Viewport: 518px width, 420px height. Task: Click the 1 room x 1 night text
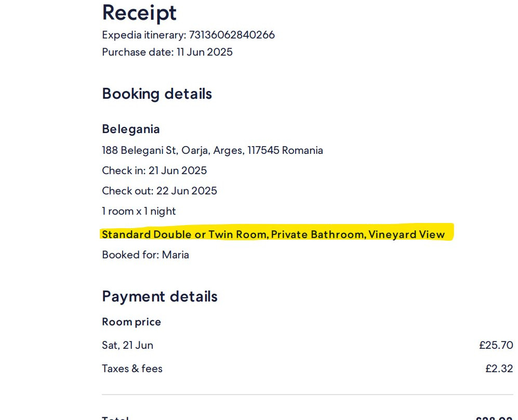(x=139, y=211)
